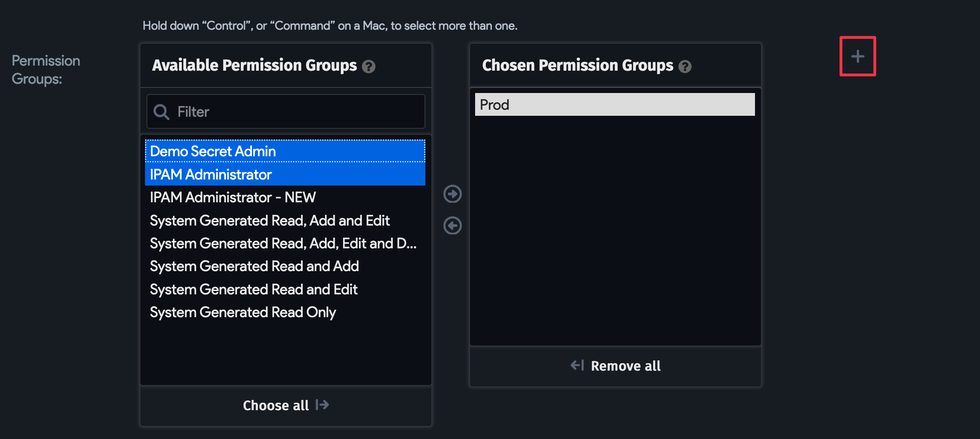
Task: Choose System Generated Read Only
Action: (243, 312)
